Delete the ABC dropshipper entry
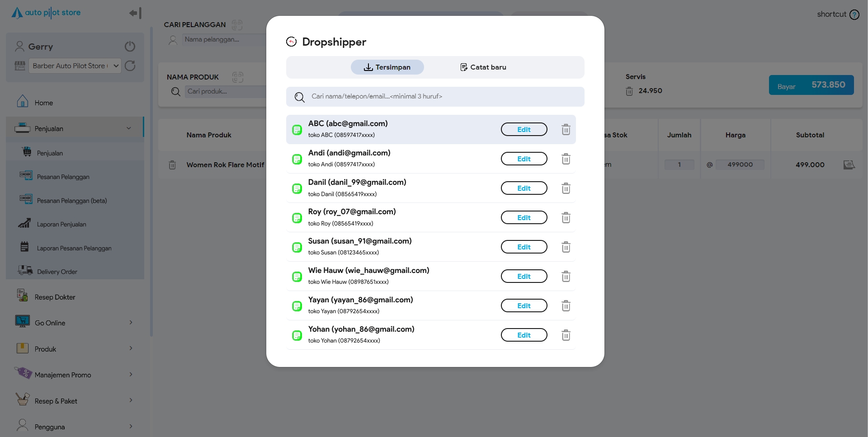868x437 pixels. (x=566, y=130)
